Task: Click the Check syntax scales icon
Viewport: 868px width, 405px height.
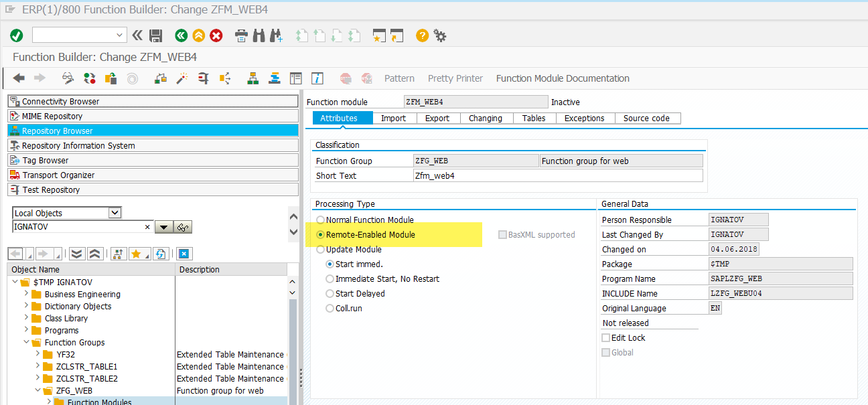Action: 160,78
